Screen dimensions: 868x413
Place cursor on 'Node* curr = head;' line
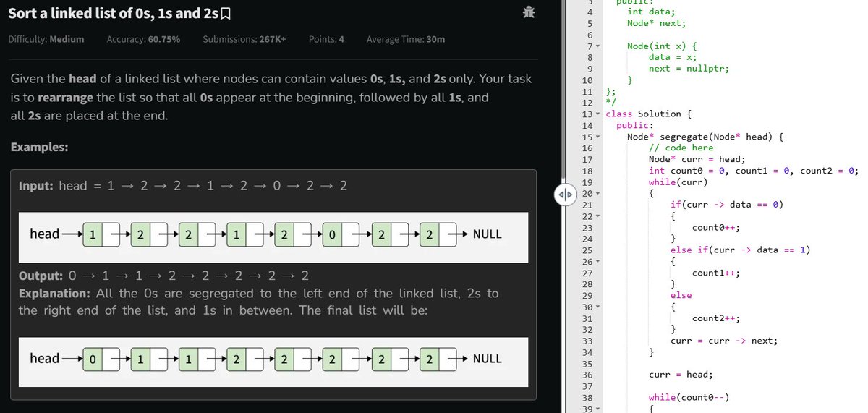(x=697, y=159)
